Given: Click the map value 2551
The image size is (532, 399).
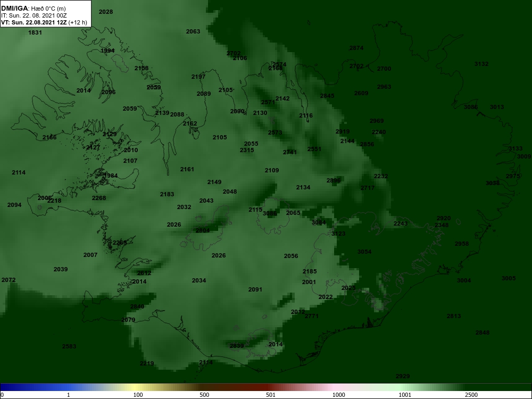Looking at the screenshot, I should coord(314,149).
